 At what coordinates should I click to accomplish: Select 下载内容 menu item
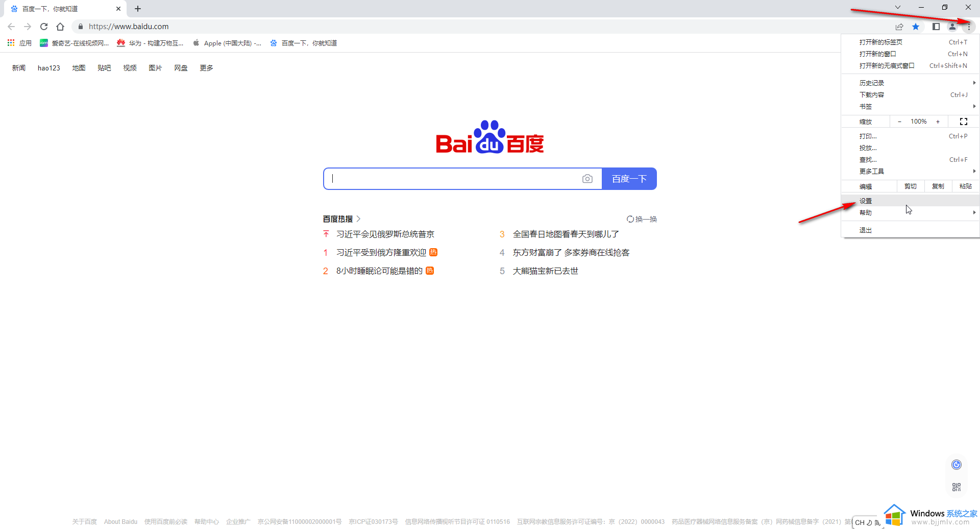911,94
